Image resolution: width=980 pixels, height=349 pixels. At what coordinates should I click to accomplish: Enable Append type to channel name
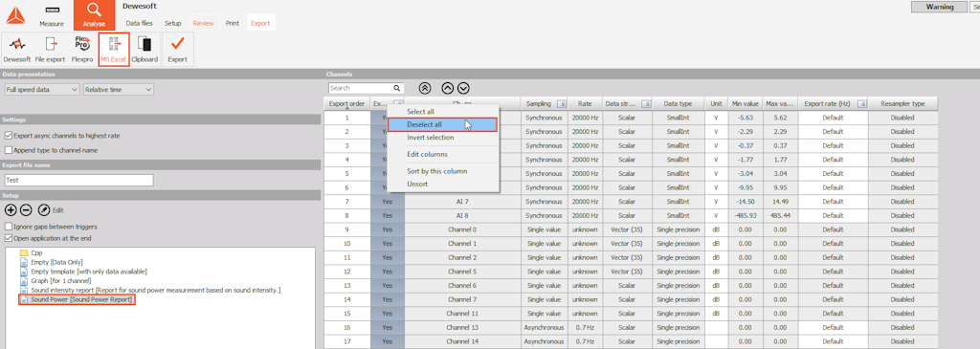[x=8, y=150]
